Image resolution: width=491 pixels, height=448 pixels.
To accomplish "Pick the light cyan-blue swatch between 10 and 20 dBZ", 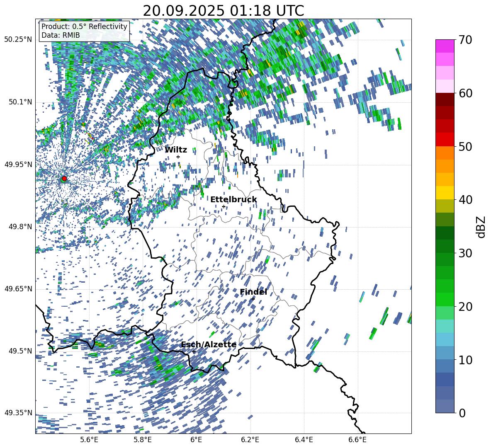I will pos(445,339).
